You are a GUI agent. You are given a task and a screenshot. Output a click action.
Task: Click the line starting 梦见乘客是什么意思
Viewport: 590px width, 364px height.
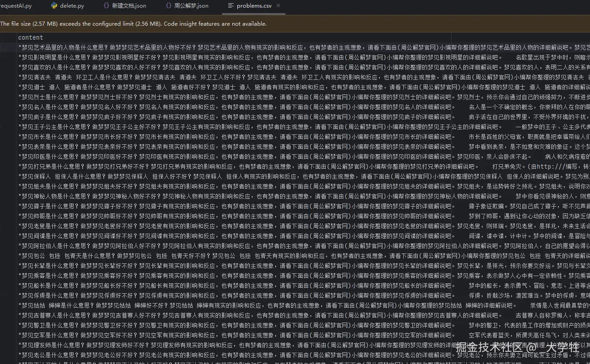click(304, 276)
